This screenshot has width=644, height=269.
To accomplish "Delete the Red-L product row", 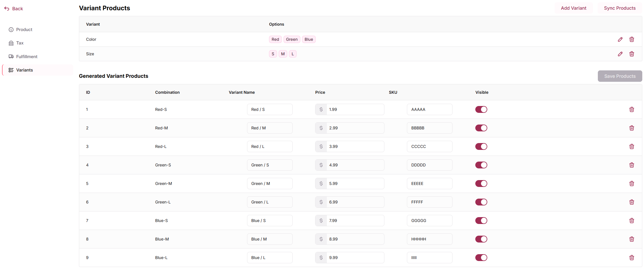I will point(631,146).
